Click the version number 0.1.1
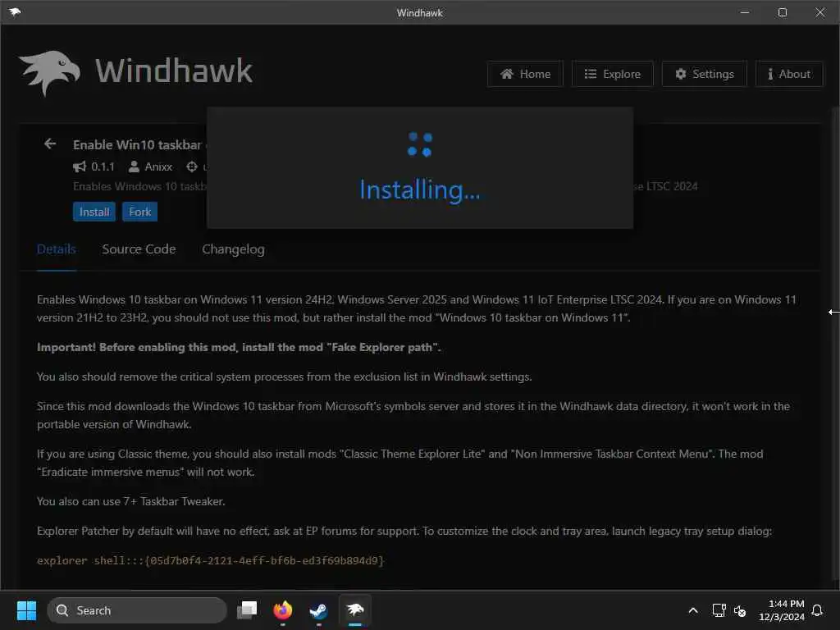The height and width of the screenshot is (630, 840). coord(103,167)
